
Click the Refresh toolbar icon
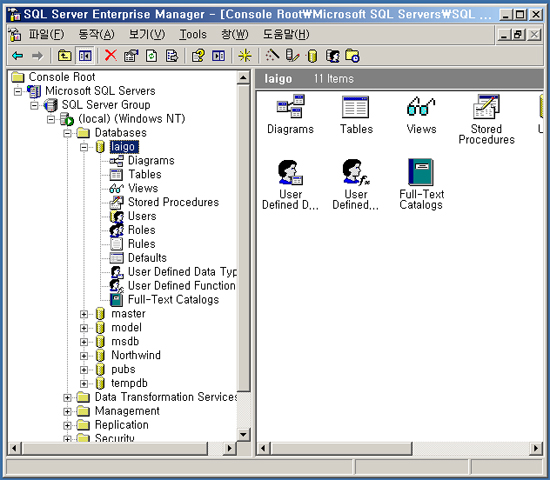tap(151, 55)
